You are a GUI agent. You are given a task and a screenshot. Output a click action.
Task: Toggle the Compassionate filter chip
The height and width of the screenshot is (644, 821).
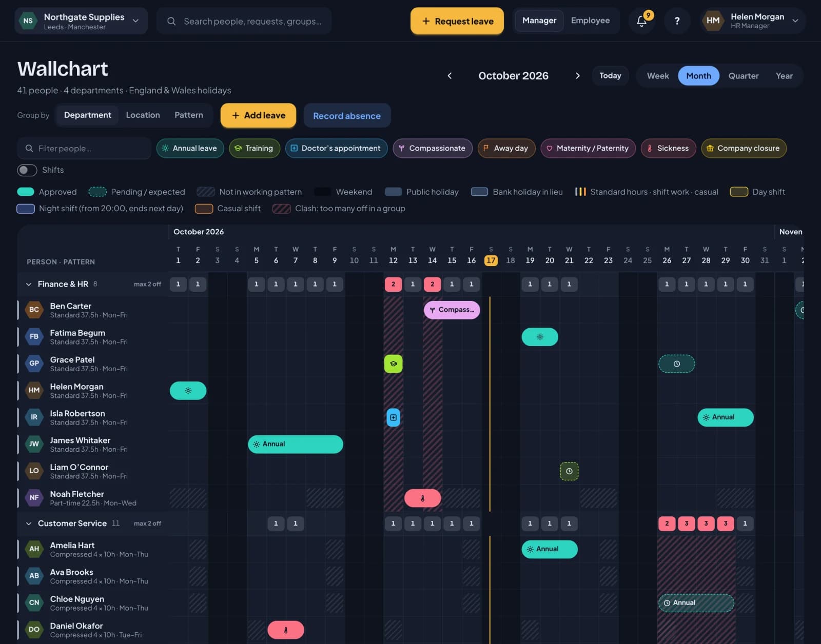click(433, 148)
